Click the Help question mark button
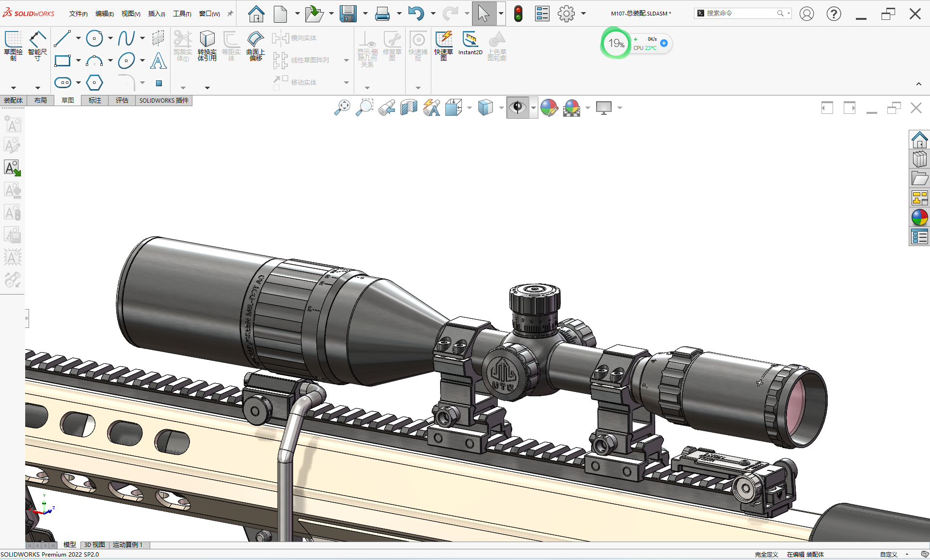 tap(834, 14)
